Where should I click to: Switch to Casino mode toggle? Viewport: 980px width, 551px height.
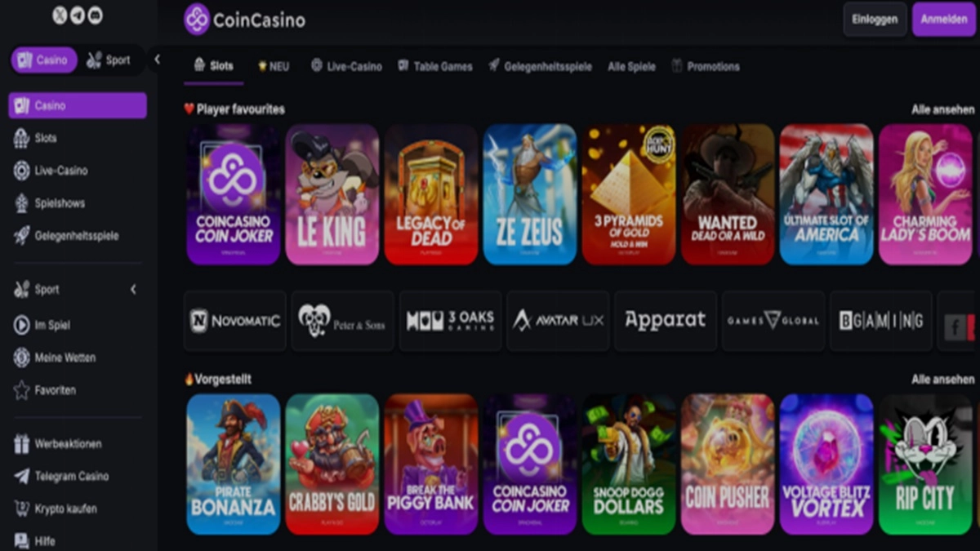(x=44, y=60)
